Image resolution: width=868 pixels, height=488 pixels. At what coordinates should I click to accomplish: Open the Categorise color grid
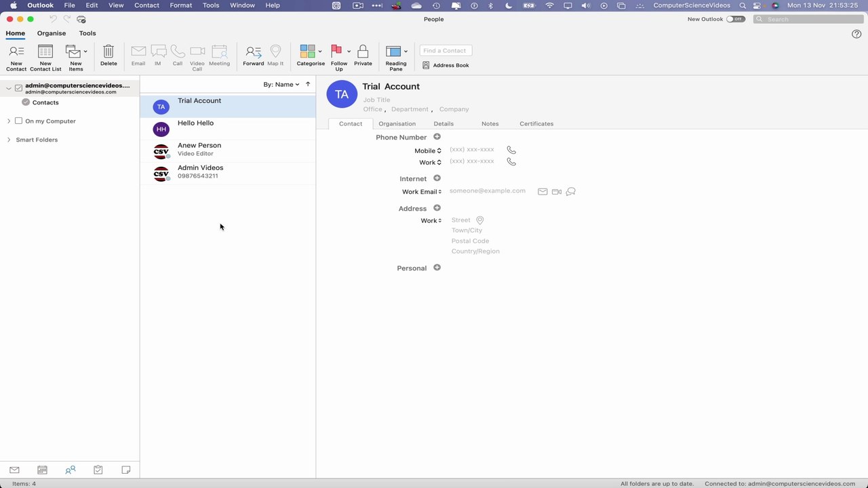(308, 52)
